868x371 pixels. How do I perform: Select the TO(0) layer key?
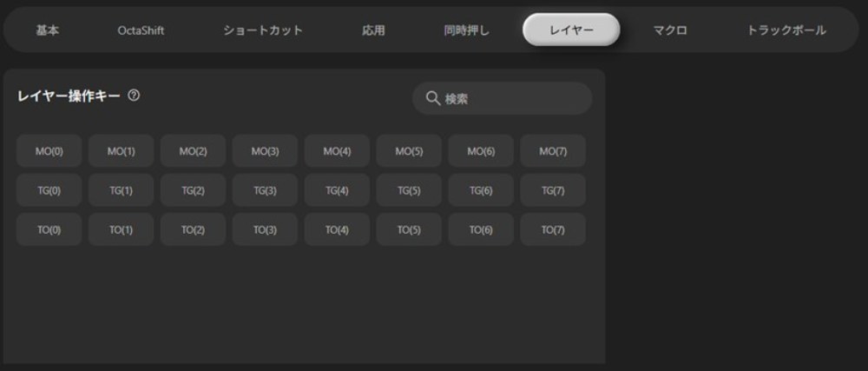pos(49,229)
